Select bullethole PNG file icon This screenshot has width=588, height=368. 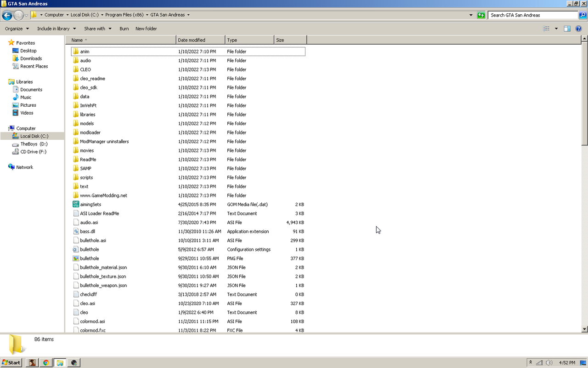click(x=76, y=259)
